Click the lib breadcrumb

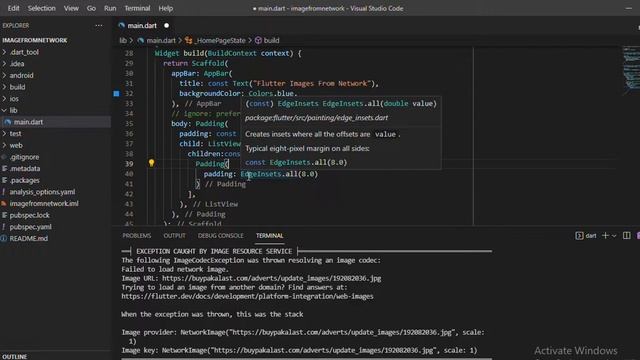[123, 40]
